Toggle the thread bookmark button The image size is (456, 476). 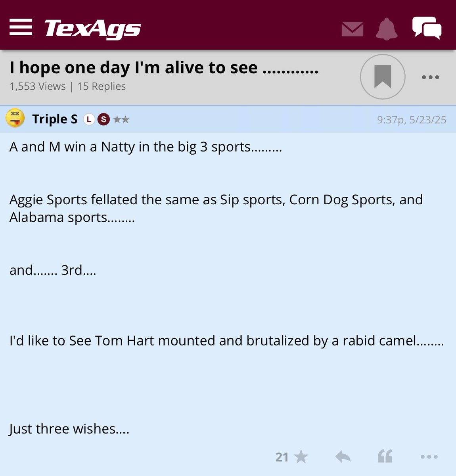tap(382, 77)
